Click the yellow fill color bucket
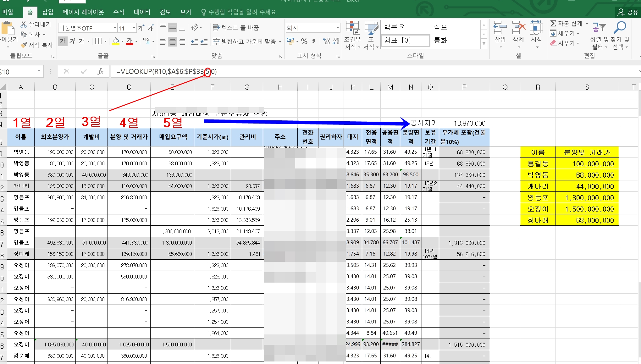Viewport: 641px width, 364px height. (x=116, y=41)
